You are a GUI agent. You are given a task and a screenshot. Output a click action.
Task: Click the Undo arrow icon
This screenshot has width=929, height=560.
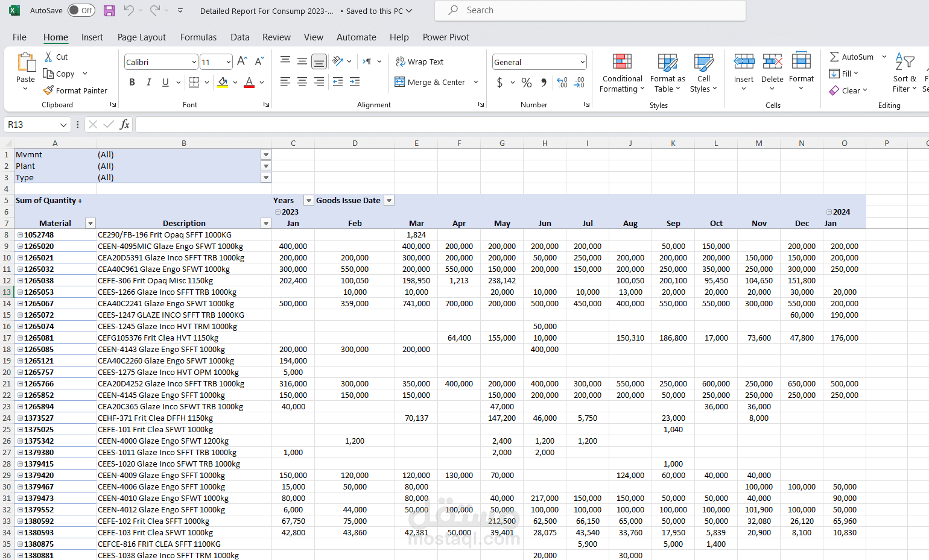128,10
